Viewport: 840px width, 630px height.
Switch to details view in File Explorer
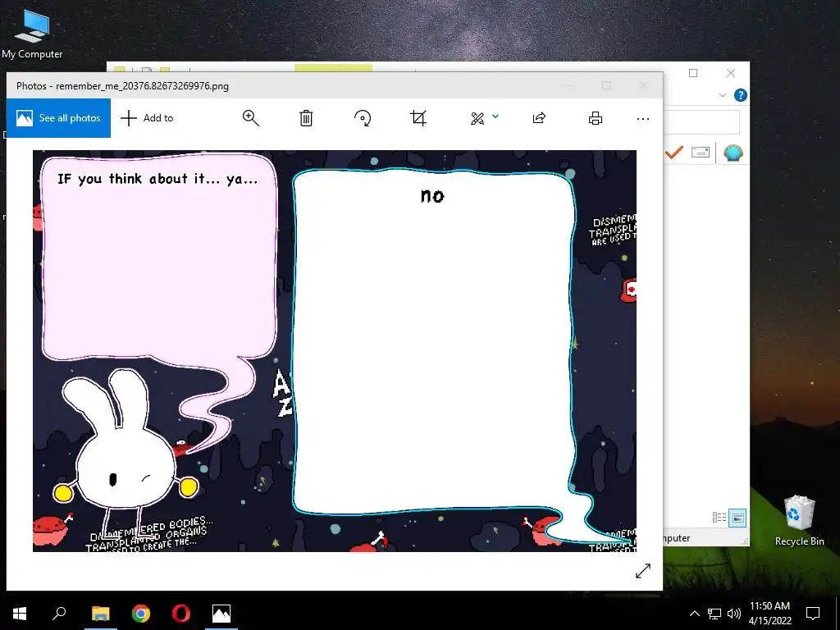[x=719, y=518]
